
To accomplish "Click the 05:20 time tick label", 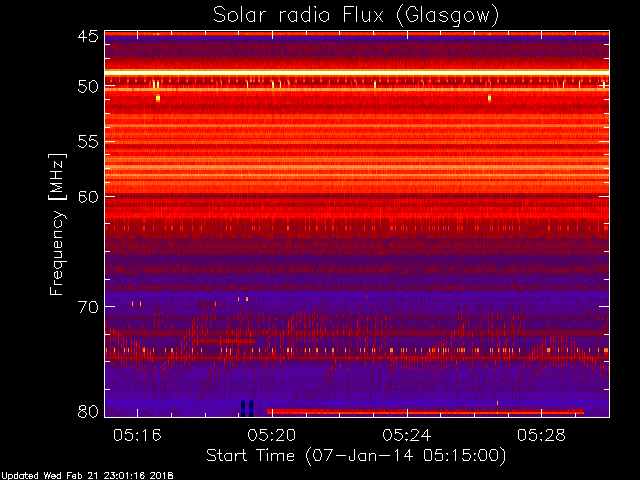I will coord(272,435).
